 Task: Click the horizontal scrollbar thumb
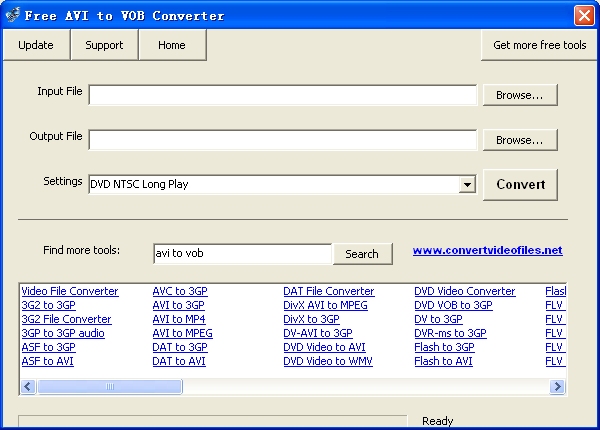(110, 387)
